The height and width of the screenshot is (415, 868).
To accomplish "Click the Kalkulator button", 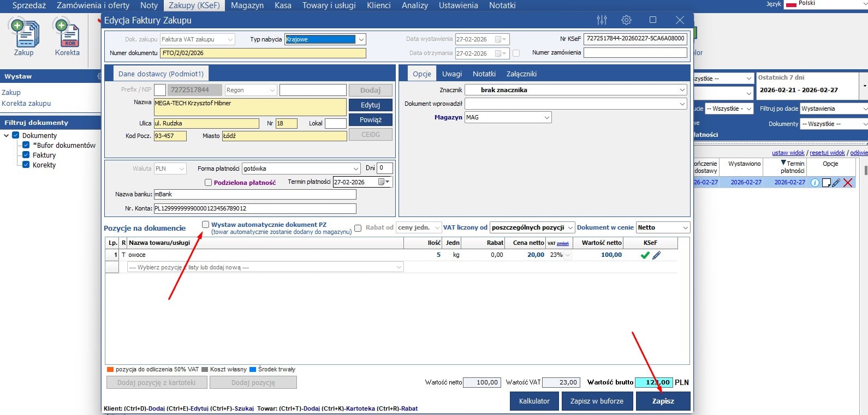I will click(534, 401).
